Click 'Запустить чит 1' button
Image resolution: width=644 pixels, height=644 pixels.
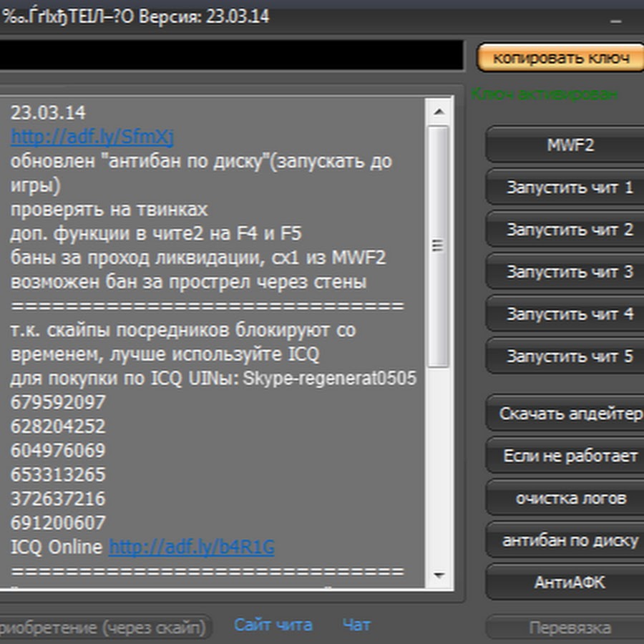(x=569, y=187)
